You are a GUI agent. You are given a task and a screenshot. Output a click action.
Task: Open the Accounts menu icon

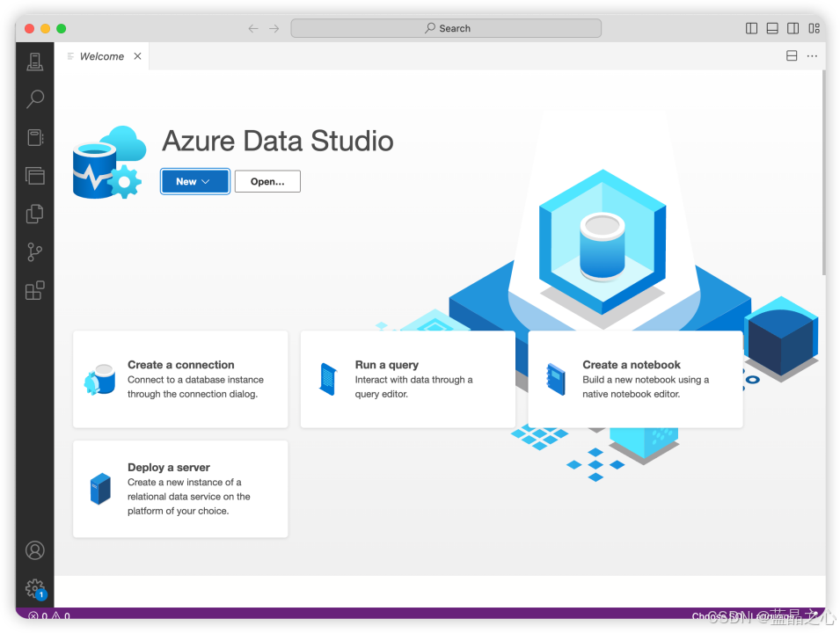[x=35, y=550]
